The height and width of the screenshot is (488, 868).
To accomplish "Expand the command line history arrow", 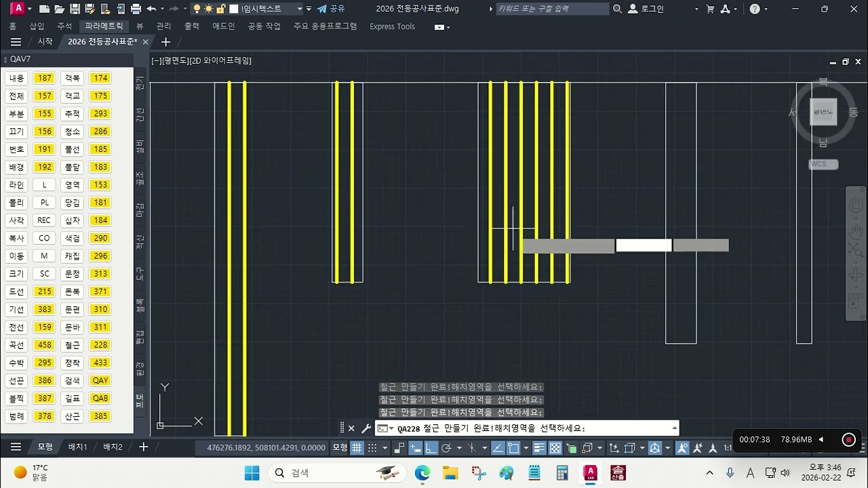I will pyautogui.click(x=674, y=428).
